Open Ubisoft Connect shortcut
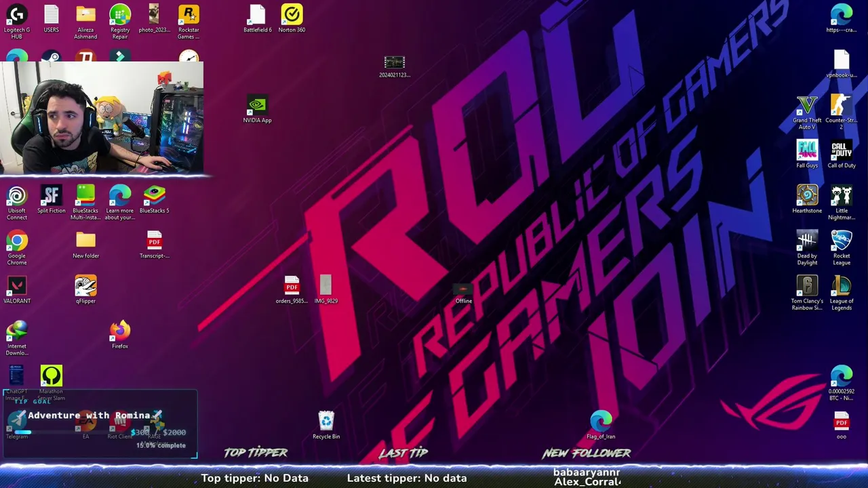Viewport: 868px width, 488px height. coord(17,203)
